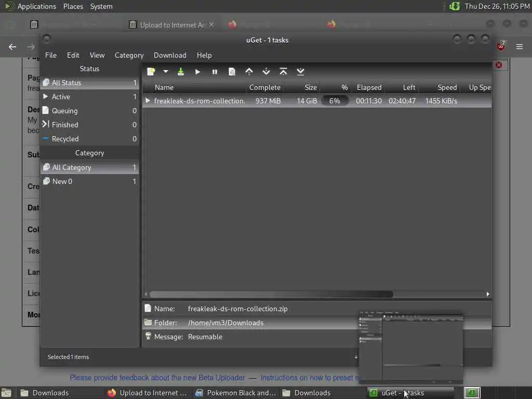The image size is (532, 399).
Task: Click the red remove icon on the upload page
Action: point(499,65)
